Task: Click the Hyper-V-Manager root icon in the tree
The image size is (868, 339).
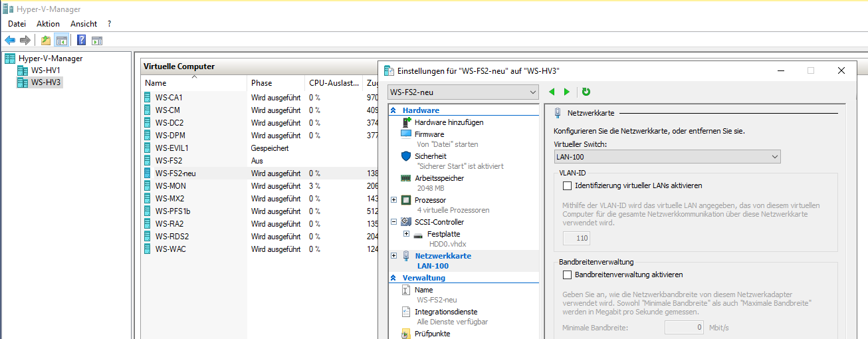Action: pyautogui.click(x=10, y=58)
